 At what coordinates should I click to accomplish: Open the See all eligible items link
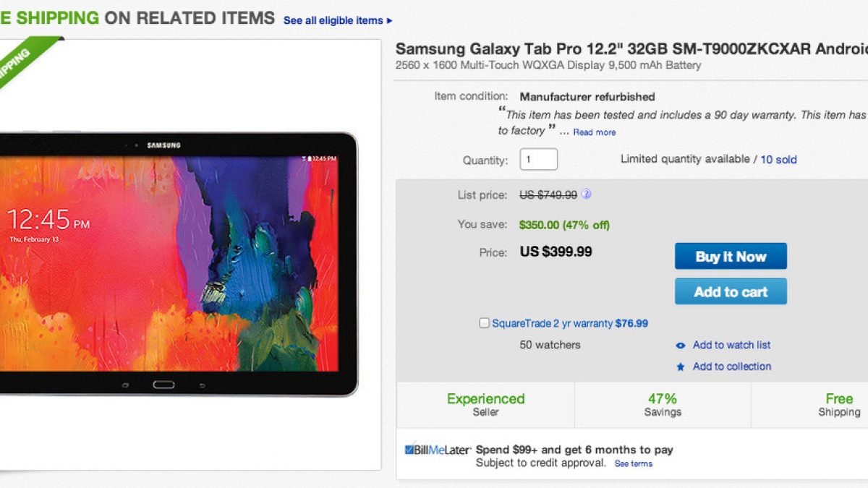click(333, 21)
